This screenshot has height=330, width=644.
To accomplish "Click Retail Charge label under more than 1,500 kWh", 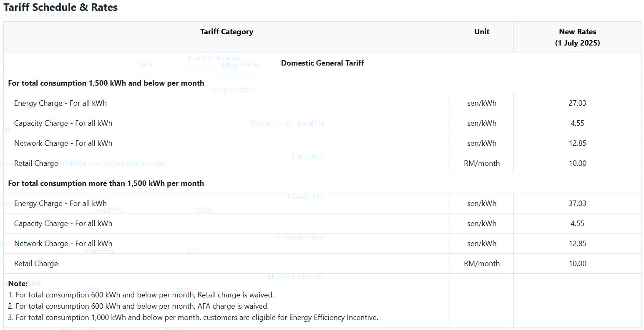I will coord(36,264).
